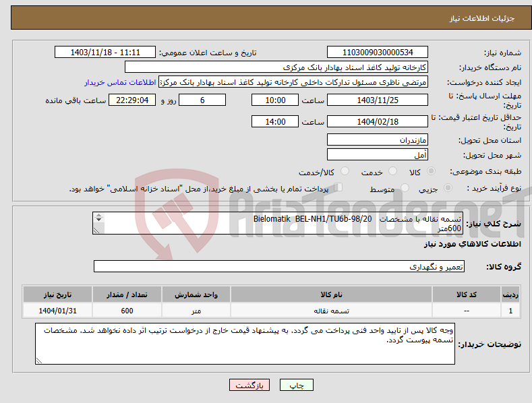Viewport: 532px width, 403px height.
Task: Click the announcement date field 1403/11/18
Action: (105, 53)
